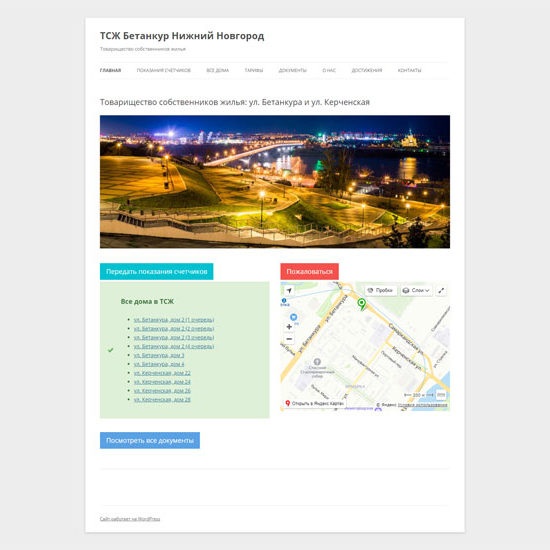Open the ул. Керченская, дом 22 link

click(162, 373)
